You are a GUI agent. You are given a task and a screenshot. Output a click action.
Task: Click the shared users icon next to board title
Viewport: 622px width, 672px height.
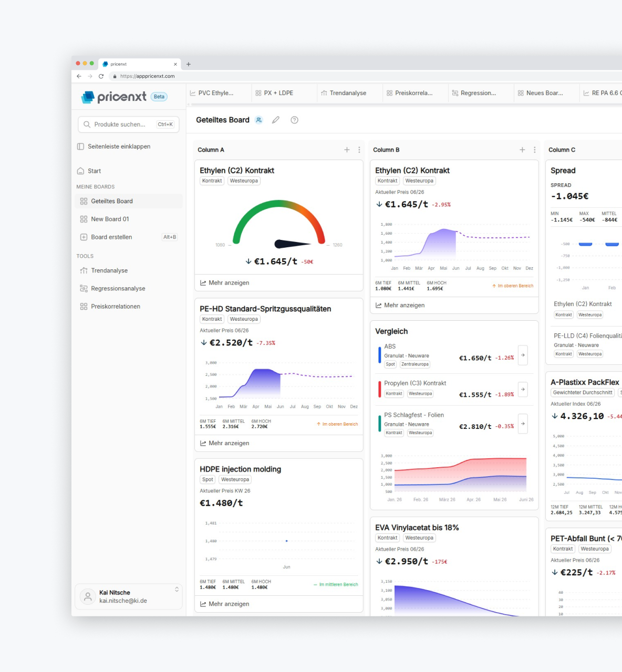pyautogui.click(x=258, y=120)
